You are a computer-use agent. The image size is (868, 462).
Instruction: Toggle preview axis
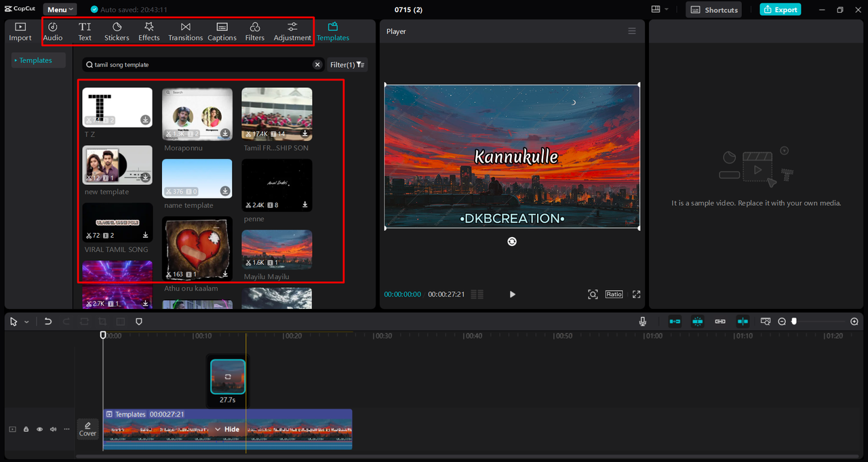(743, 322)
